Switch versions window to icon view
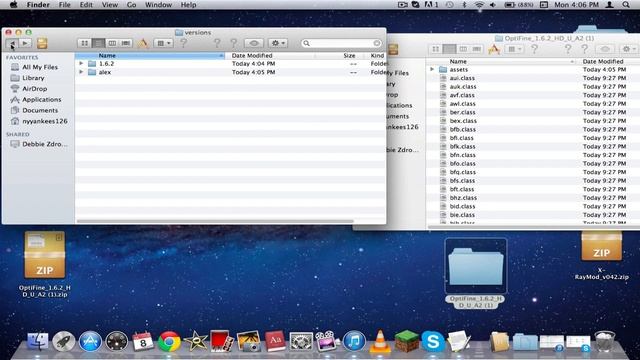The height and width of the screenshot is (360, 640). coord(84,43)
